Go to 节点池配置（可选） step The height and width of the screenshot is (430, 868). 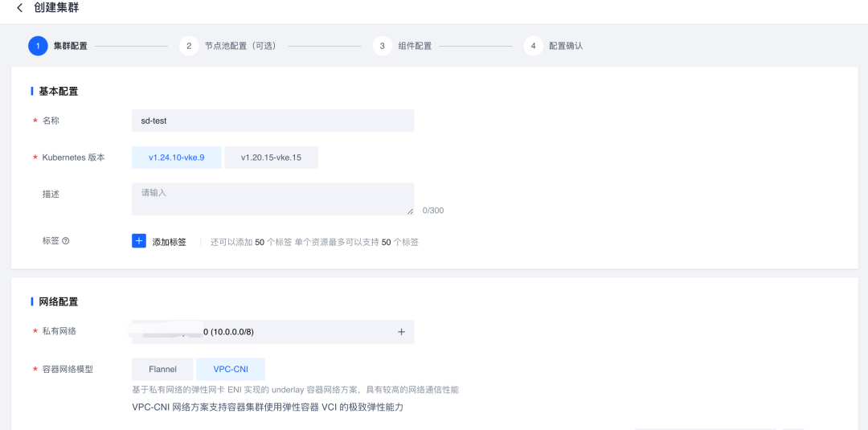point(240,46)
